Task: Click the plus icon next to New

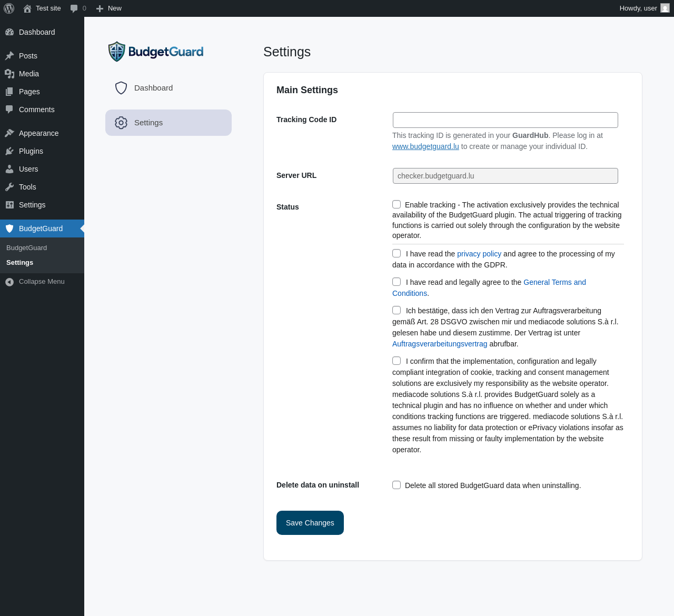Action: [x=100, y=8]
